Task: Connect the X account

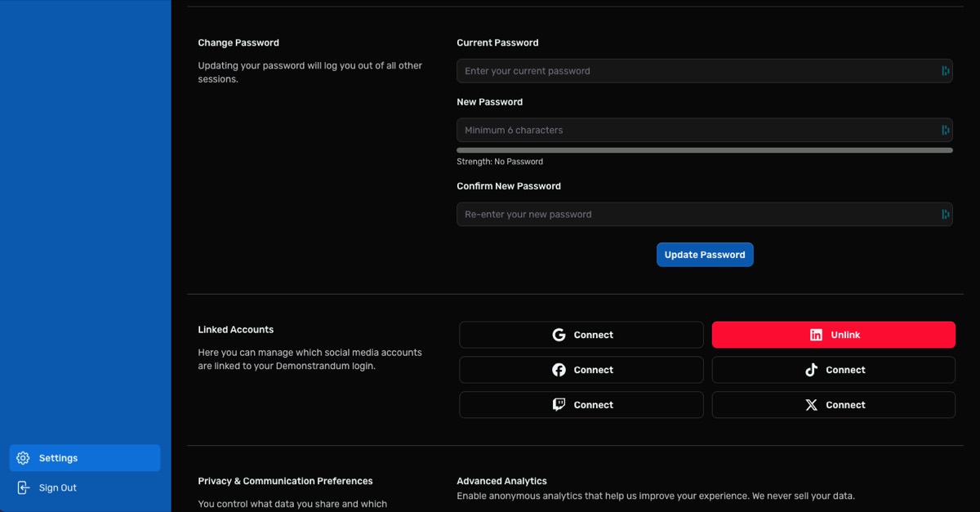Action: [834, 405]
